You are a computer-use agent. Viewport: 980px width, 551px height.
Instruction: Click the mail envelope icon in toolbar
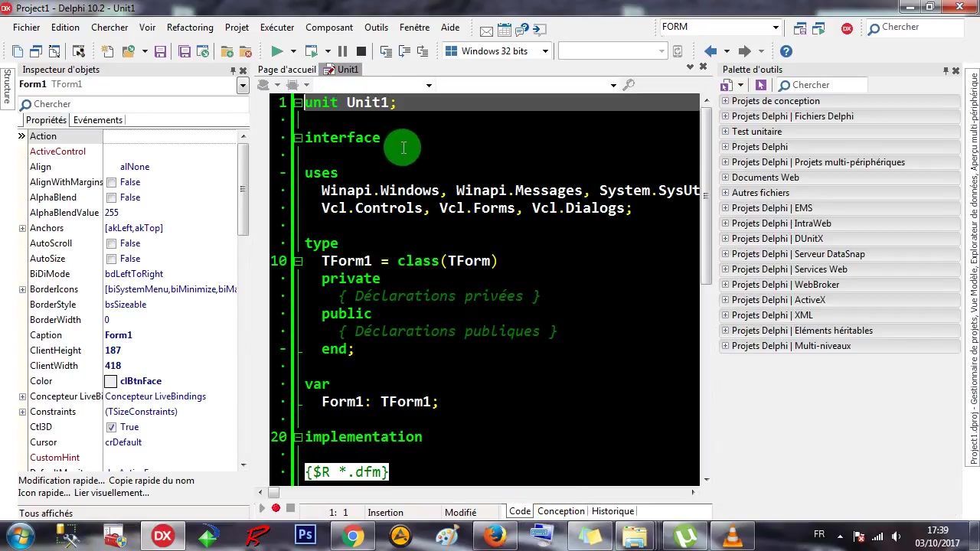point(486,31)
